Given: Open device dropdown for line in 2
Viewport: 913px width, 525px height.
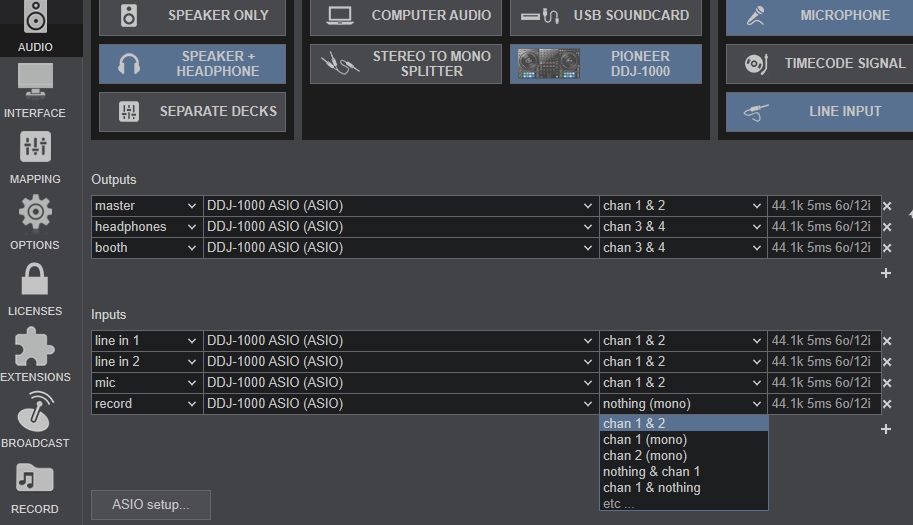Looking at the screenshot, I should [401, 361].
